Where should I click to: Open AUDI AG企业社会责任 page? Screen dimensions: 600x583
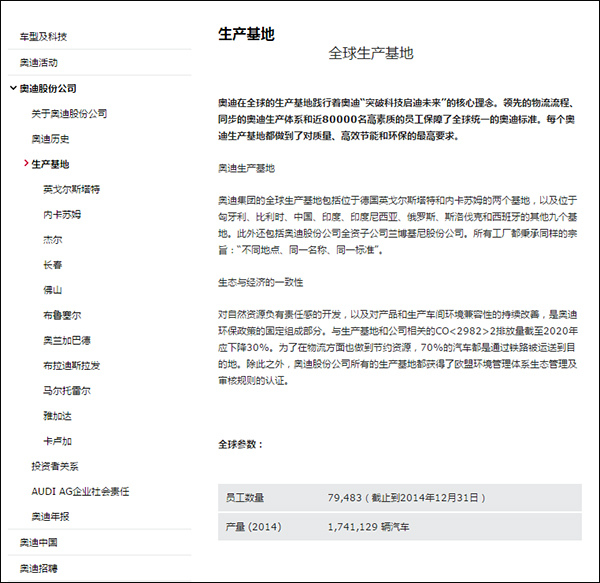(x=80, y=491)
